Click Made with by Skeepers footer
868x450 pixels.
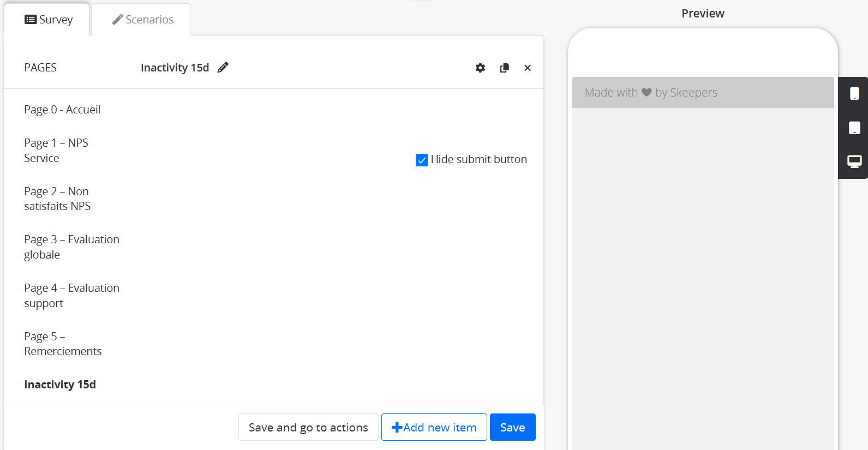[x=651, y=93]
